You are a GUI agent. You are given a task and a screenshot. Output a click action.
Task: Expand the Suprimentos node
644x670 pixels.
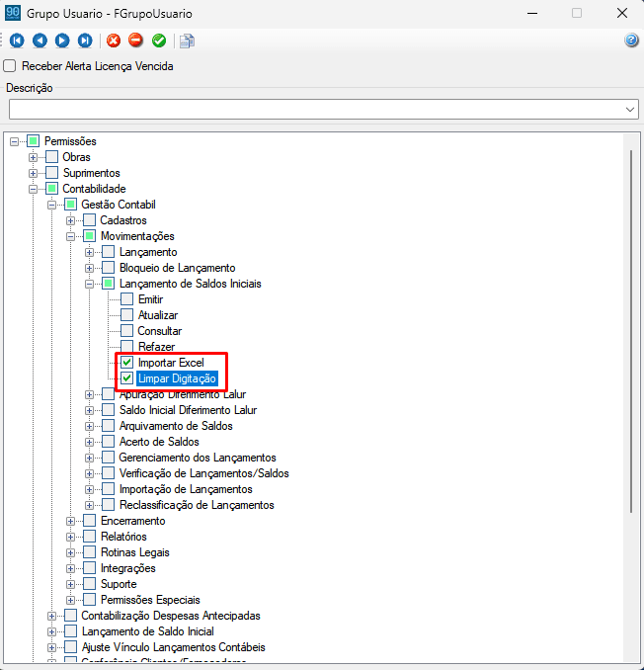pos(33,173)
